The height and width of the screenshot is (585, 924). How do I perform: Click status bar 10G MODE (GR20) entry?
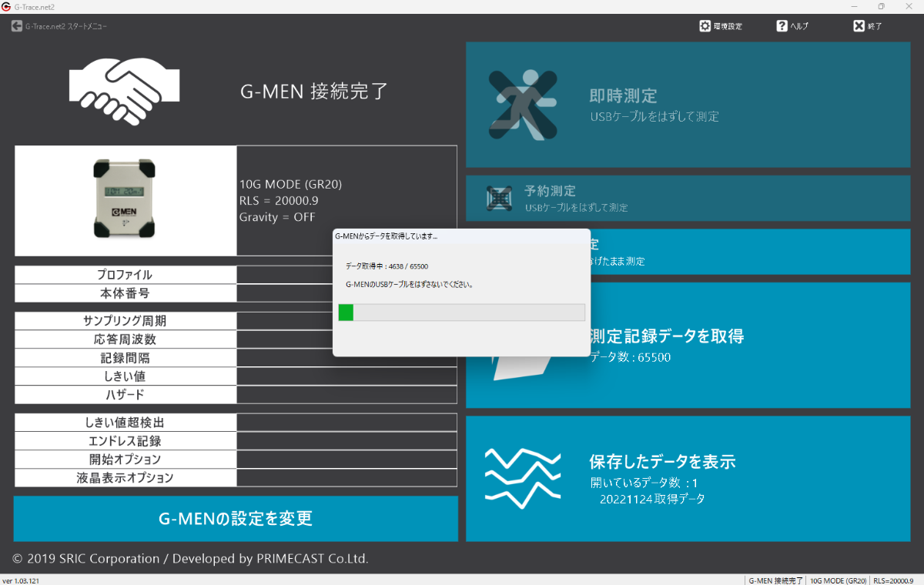tap(839, 580)
